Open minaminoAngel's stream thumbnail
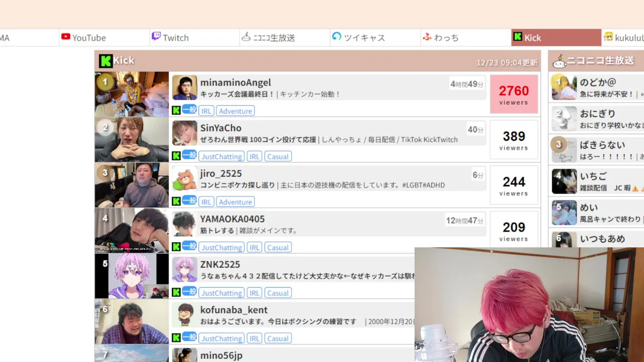Image resolution: width=644 pixels, height=362 pixels. click(132, 94)
